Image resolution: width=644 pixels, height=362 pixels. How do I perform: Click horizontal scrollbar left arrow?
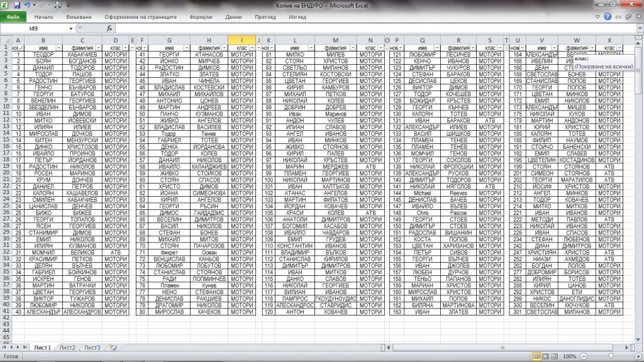coord(389,347)
